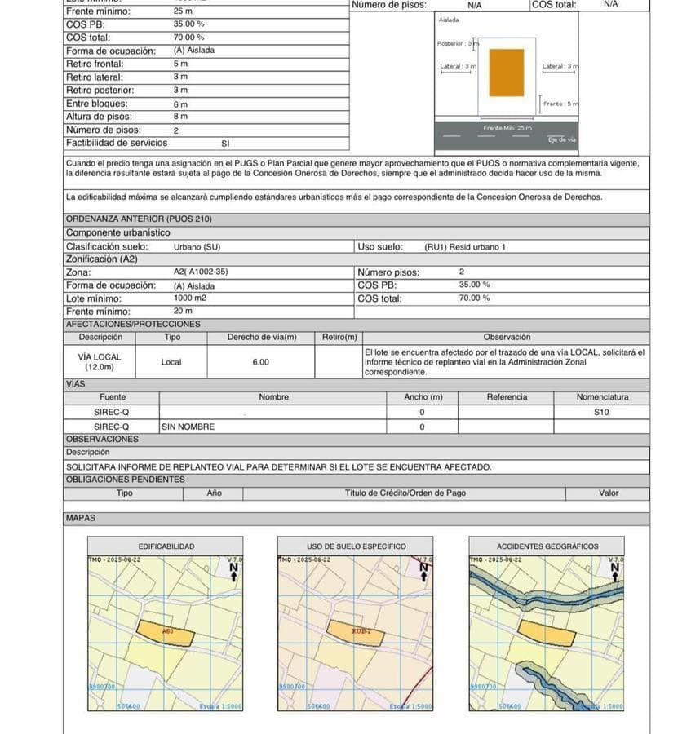Click north arrow on EDIFICABILIDAD map
Image resolution: width=700 pixels, height=734 pixels.
pos(233,572)
